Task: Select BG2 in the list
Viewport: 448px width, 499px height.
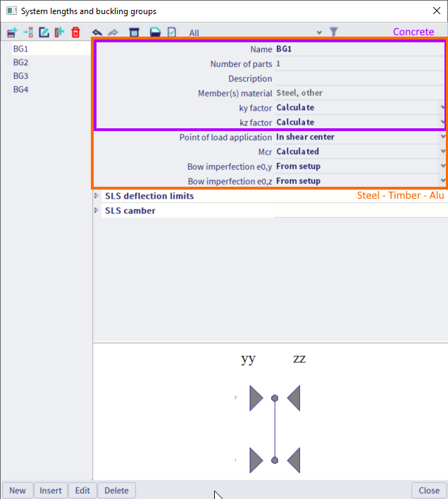Action: click(21, 63)
